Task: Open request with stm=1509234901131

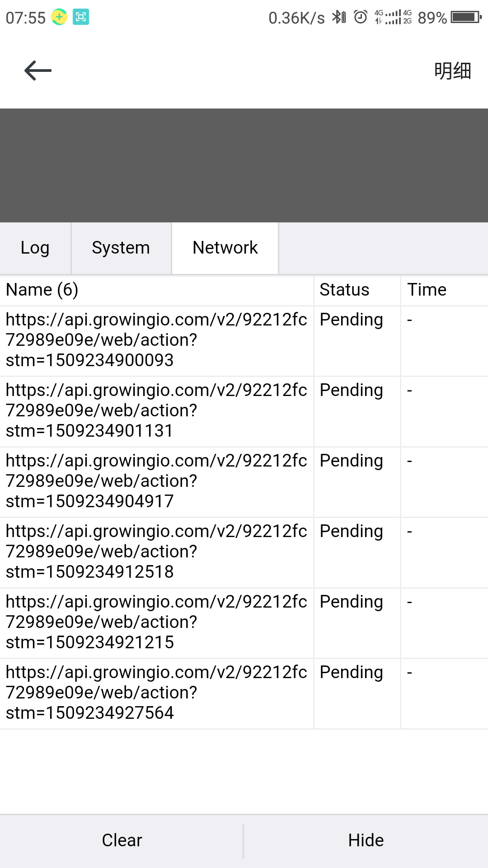Action: (x=244, y=411)
